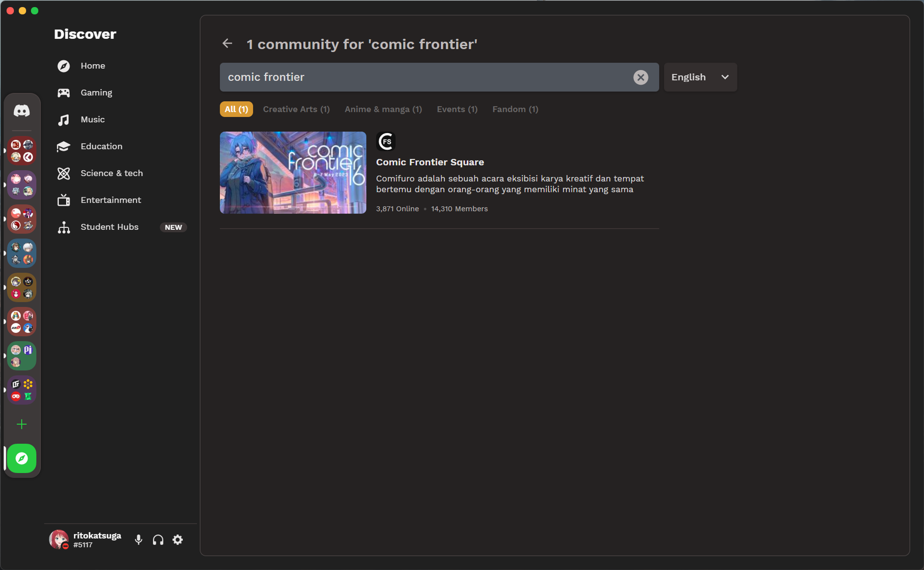Select the Music note icon

click(64, 120)
